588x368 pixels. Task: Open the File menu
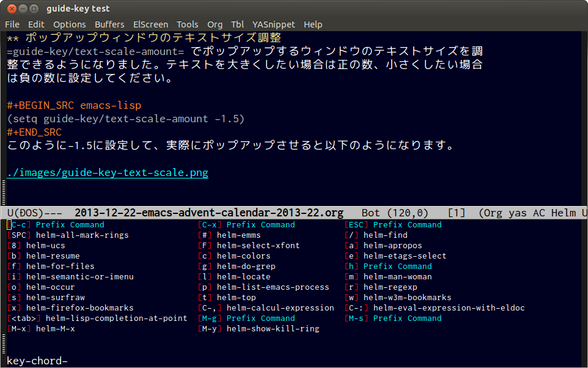click(x=12, y=24)
